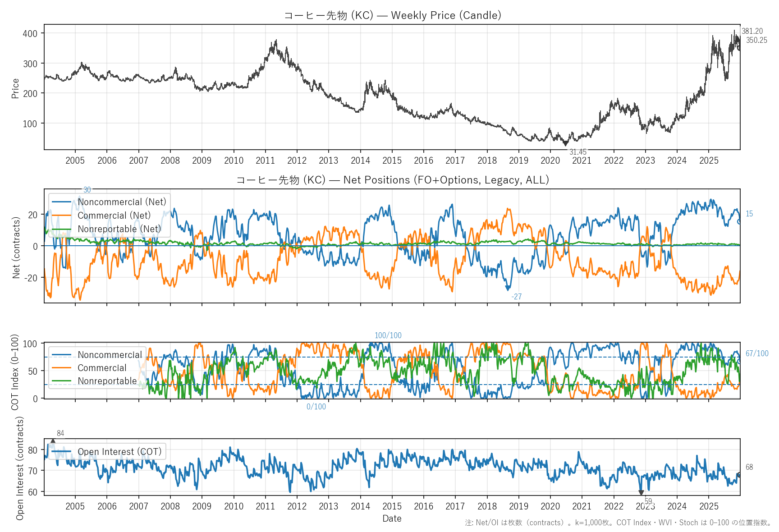The image size is (779, 532).
Task: Click the 350.25 latest price label
Action: pyautogui.click(x=756, y=40)
